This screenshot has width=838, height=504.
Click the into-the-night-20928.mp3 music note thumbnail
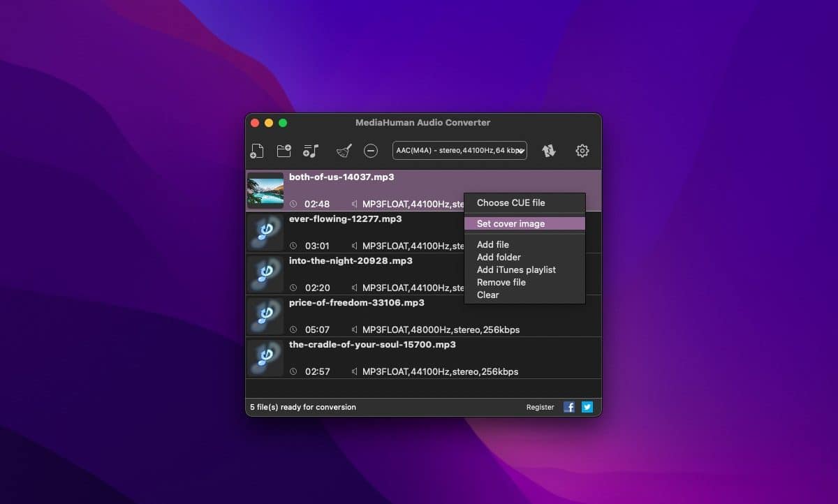[x=265, y=274]
